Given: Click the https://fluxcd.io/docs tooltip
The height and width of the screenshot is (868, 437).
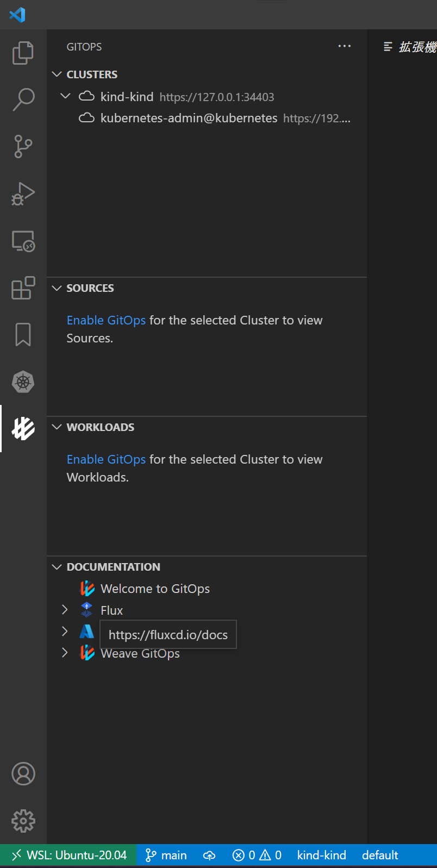Looking at the screenshot, I should coord(168,634).
